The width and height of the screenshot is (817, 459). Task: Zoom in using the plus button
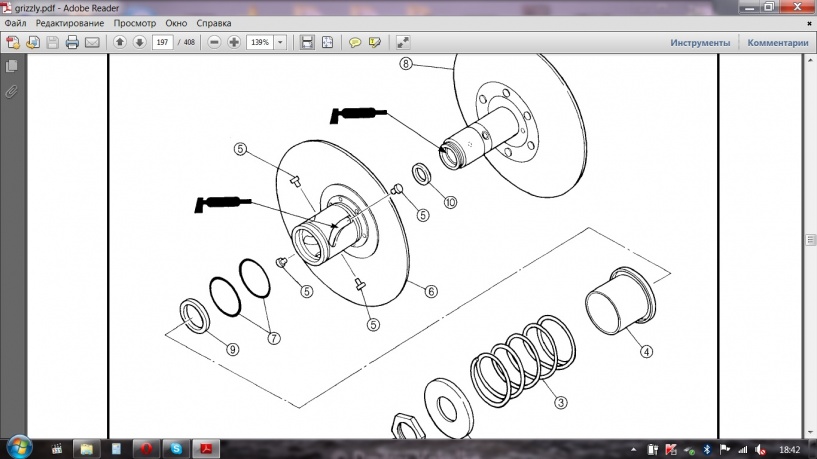coord(234,43)
